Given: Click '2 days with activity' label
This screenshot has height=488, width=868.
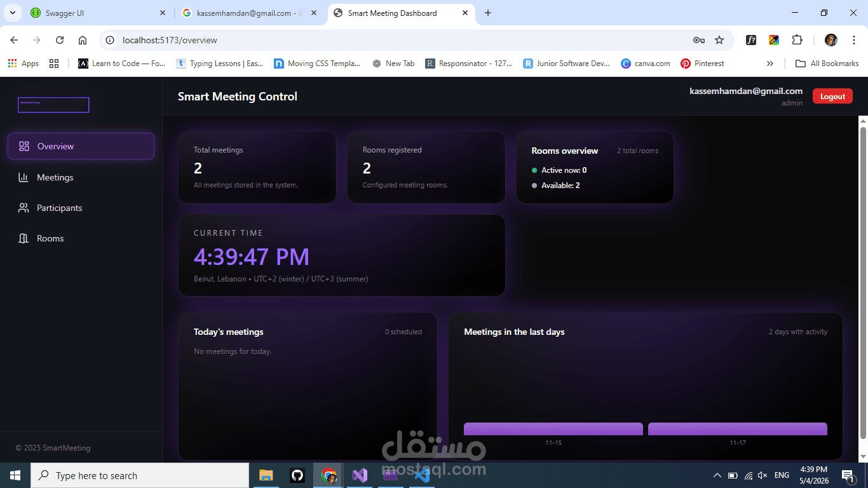Looking at the screenshot, I should (798, 332).
